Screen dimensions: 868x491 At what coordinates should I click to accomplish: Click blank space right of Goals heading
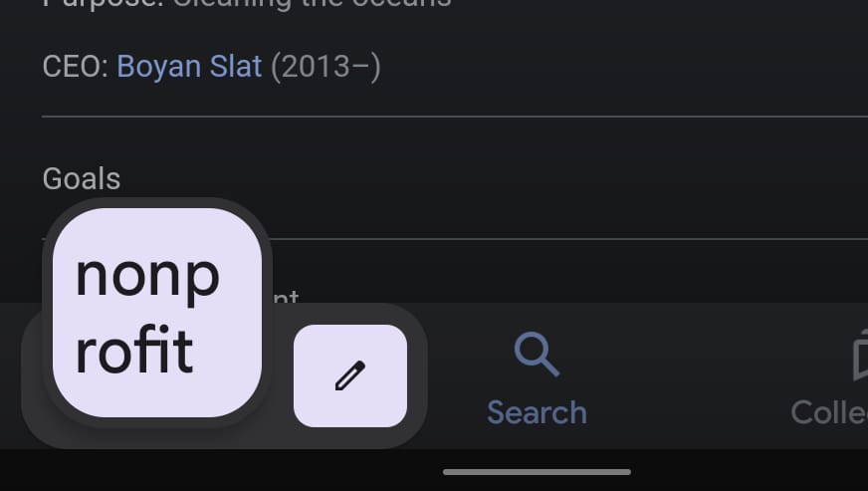493,178
